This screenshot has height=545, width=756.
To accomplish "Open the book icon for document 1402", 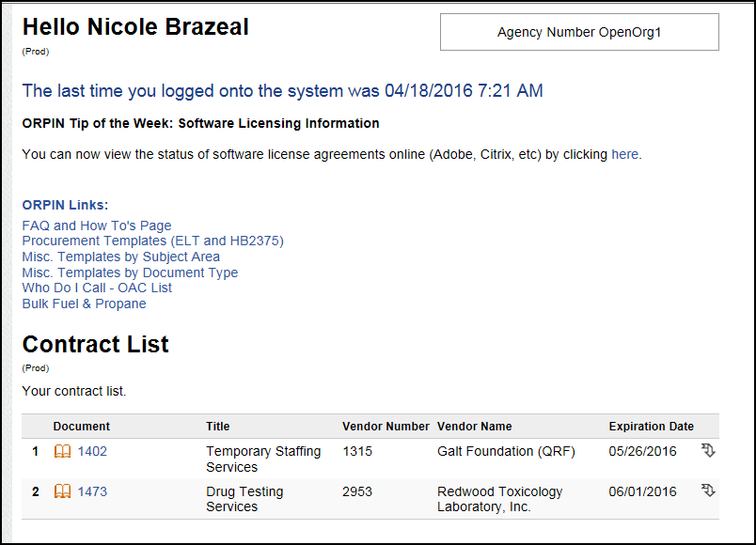I will coord(63,452).
